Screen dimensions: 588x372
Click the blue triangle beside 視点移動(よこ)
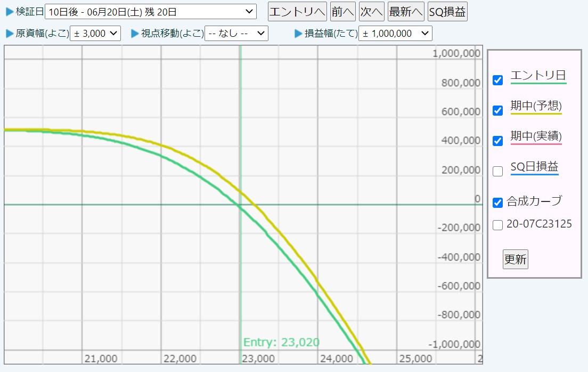[x=135, y=34]
